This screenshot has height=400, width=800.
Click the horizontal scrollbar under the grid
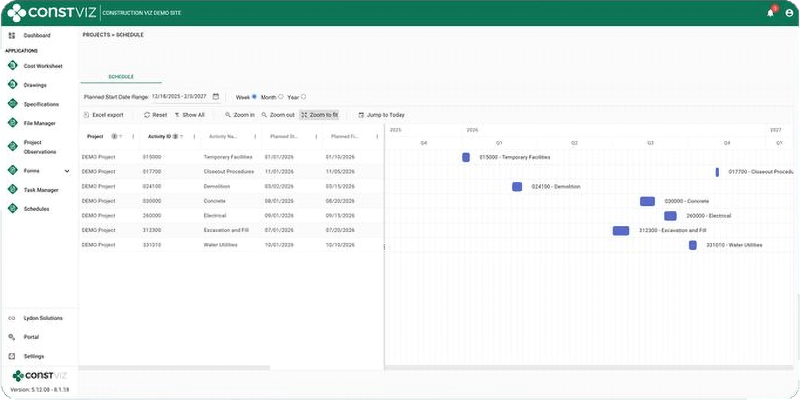pos(174,367)
